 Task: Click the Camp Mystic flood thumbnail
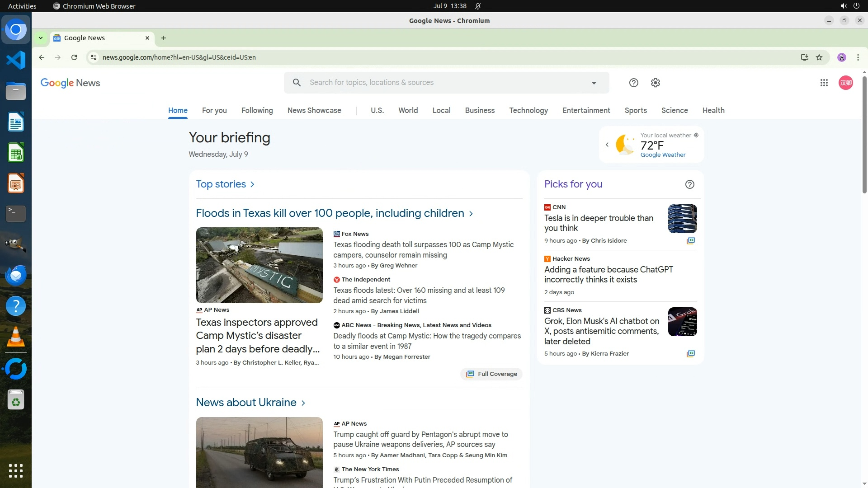tap(259, 265)
